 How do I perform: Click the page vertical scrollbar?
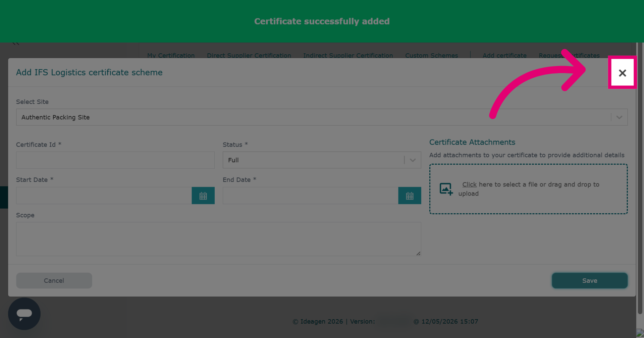(x=640, y=178)
